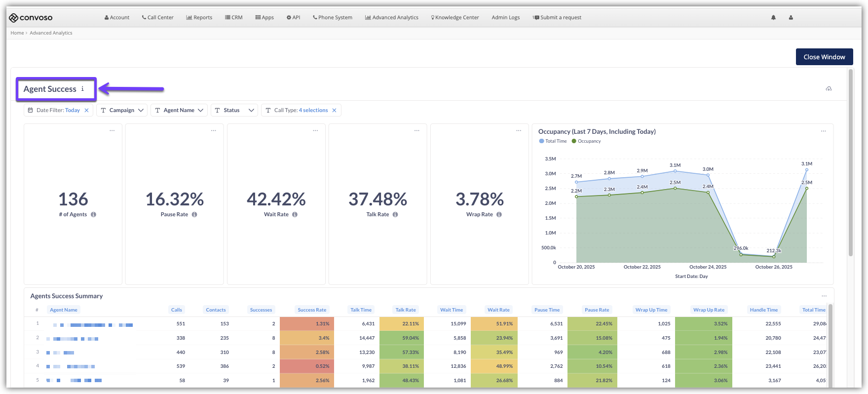Click info icon beside Agent Success title
Viewport: 868px width, 394px height.
(82, 89)
